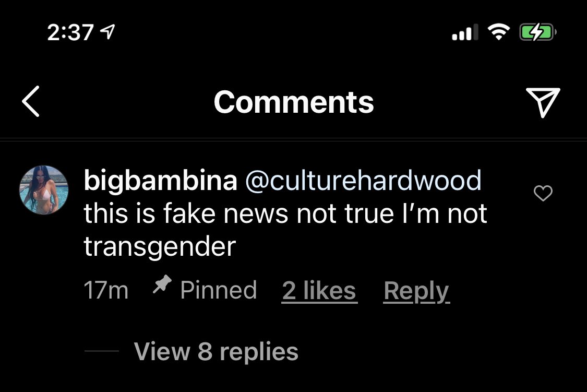Tap the 2:37 clock
This screenshot has width=587, height=392.
[x=70, y=32]
